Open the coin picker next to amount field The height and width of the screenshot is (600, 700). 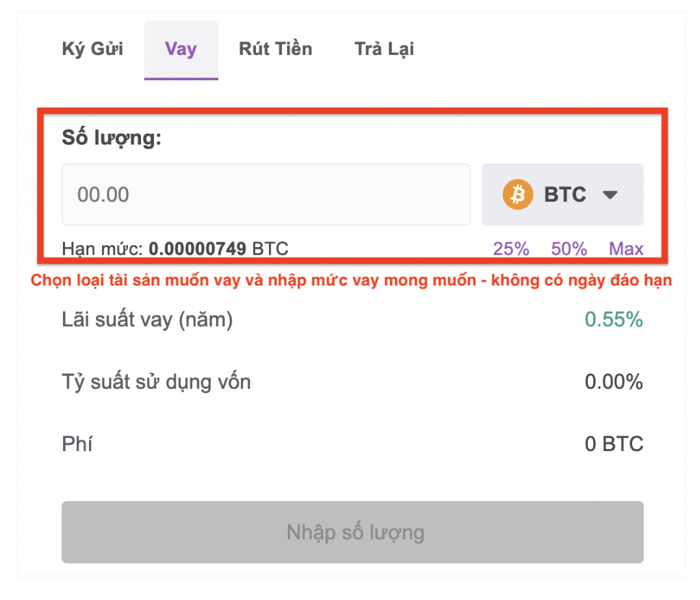[x=562, y=194]
